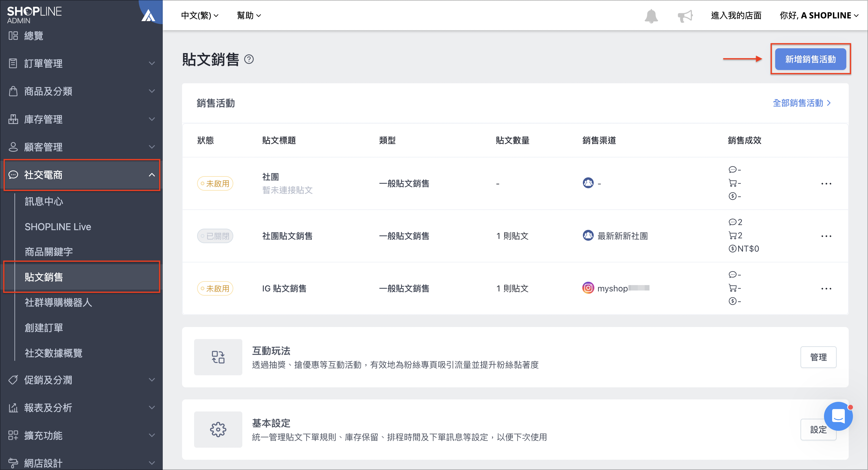This screenshot has height=470, width=868.
Task: Open the 幫助 help dropdown
Action: point(249,15)
